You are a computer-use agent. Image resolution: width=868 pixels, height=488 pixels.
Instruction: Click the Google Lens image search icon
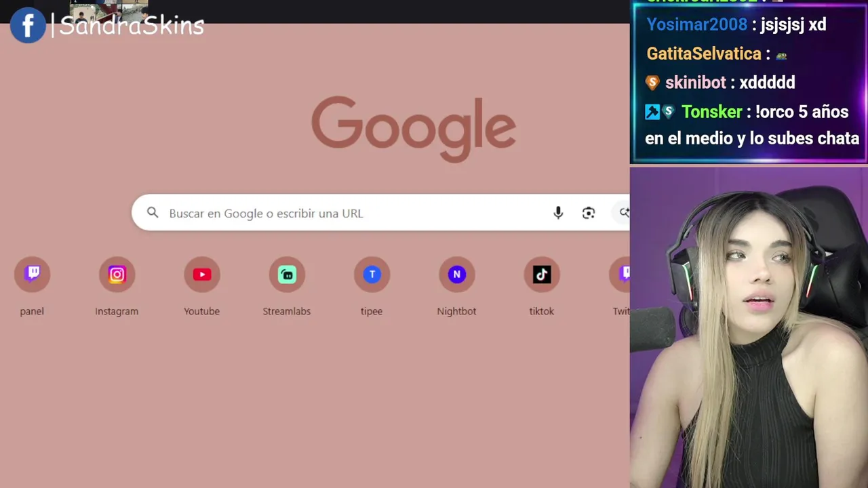tap(589, 213)
